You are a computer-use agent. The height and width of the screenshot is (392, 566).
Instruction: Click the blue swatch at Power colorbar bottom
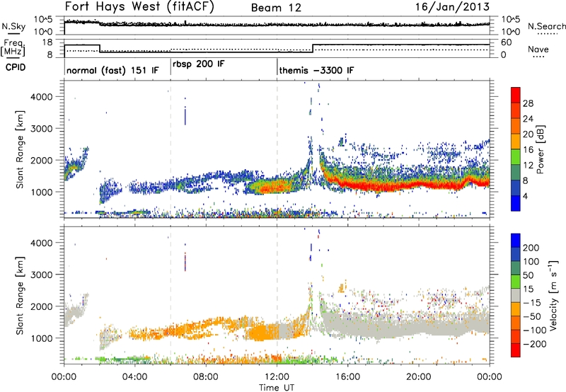click(x=516, y=203)
